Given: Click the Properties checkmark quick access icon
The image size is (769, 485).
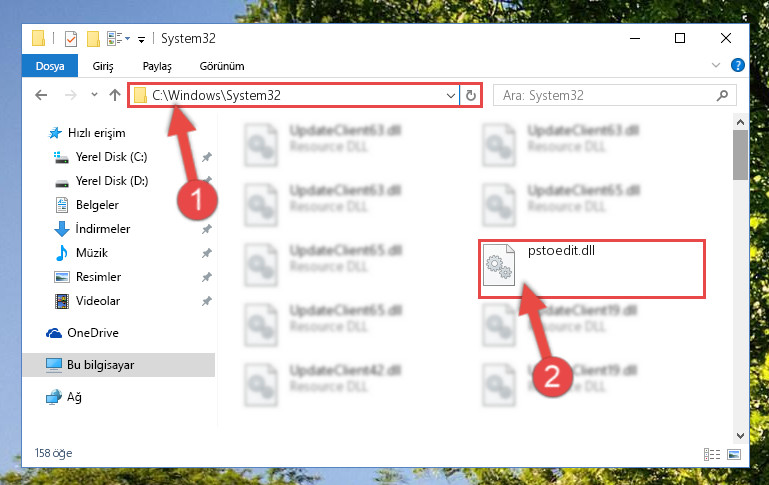Looking at the screenshot, I should [71, 38].
